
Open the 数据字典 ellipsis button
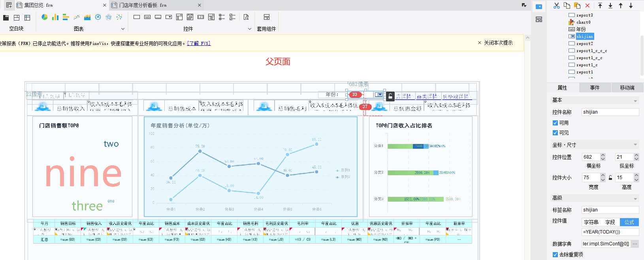[635, 244]
